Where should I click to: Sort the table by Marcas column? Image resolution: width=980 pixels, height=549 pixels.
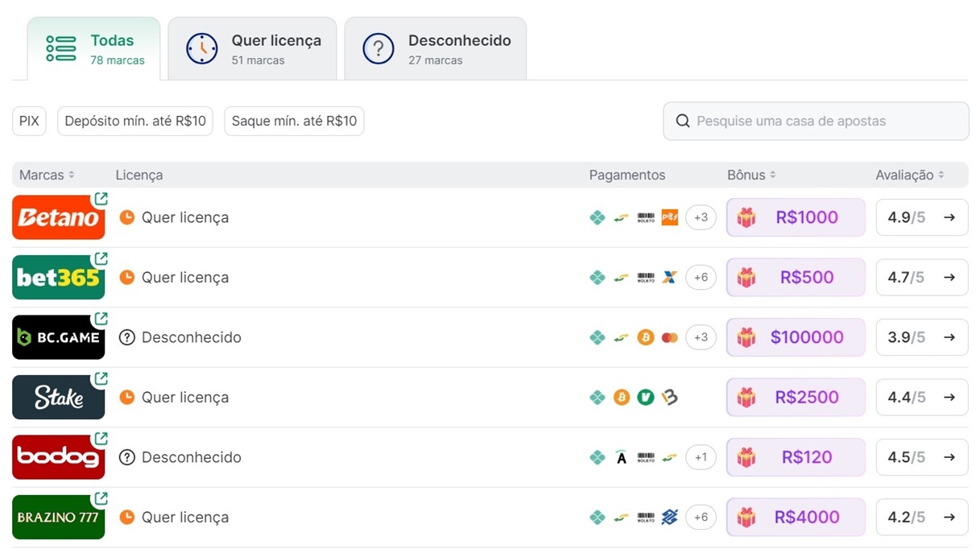tap(47, 175)
